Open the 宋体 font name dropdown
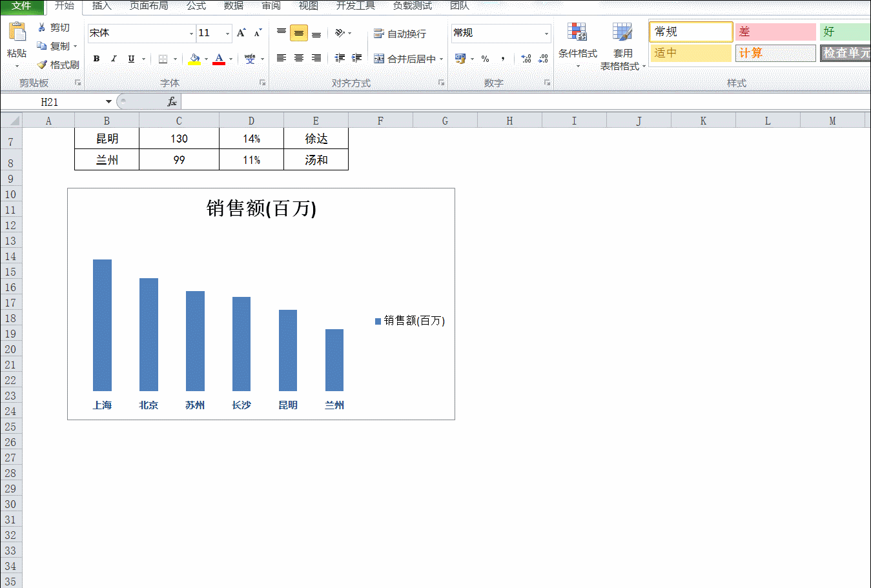 click(191, 34)
